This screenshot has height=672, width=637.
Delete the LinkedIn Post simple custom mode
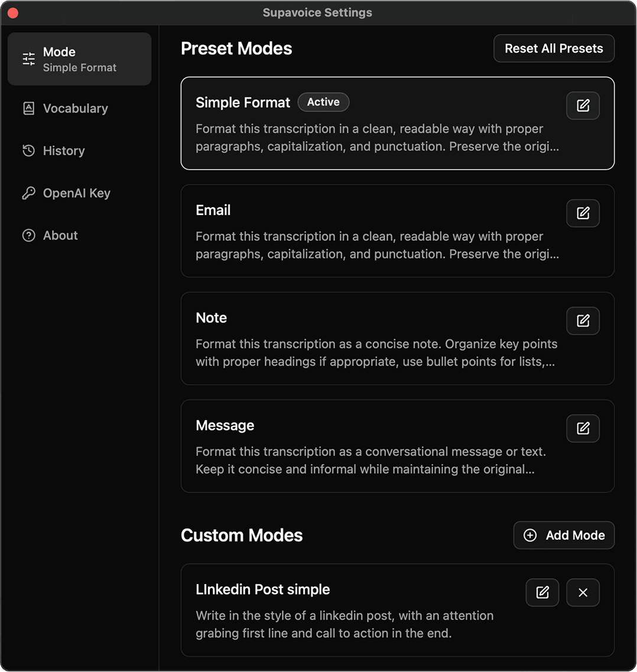pos(583,592)
